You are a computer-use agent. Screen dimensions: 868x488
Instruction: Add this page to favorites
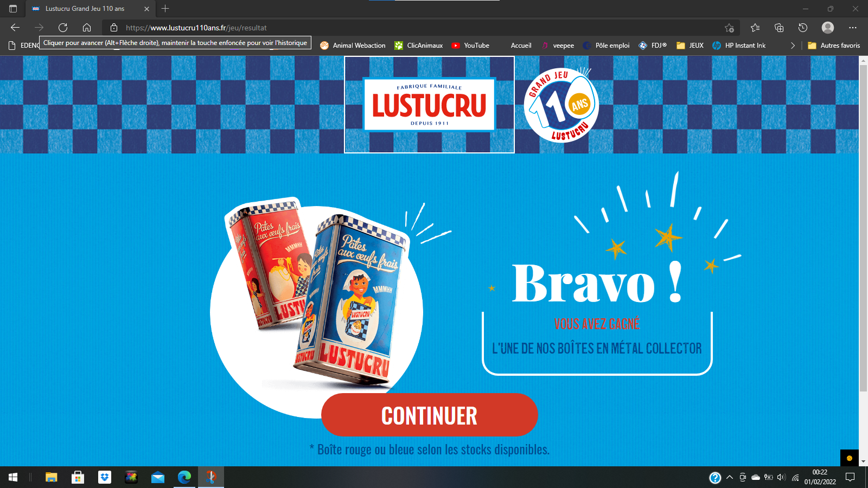729,28
